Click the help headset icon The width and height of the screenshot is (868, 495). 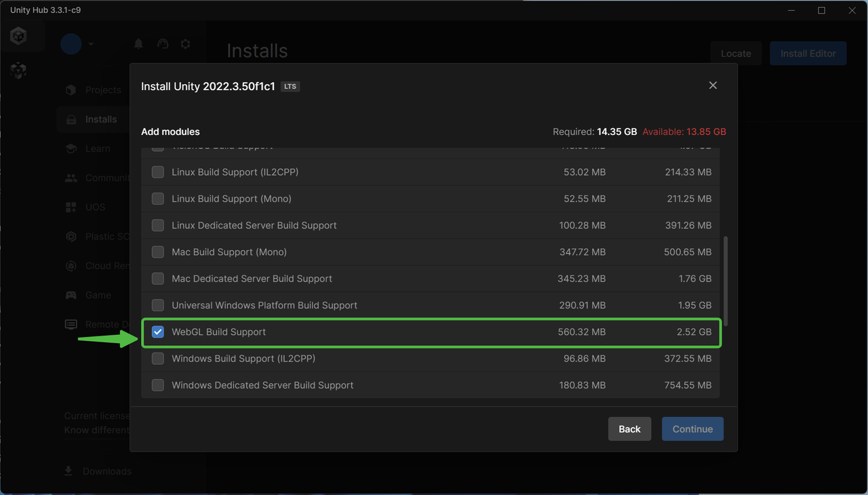pos(163,43)
